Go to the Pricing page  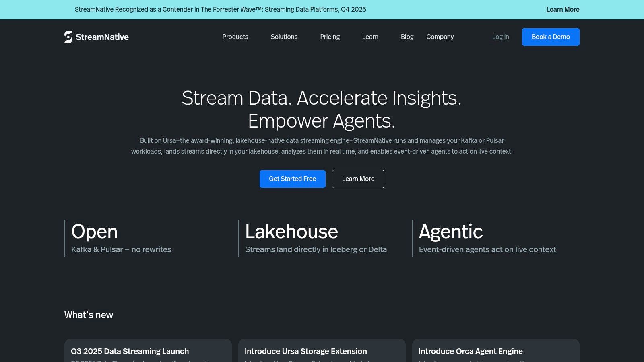[x=330, y=37]
